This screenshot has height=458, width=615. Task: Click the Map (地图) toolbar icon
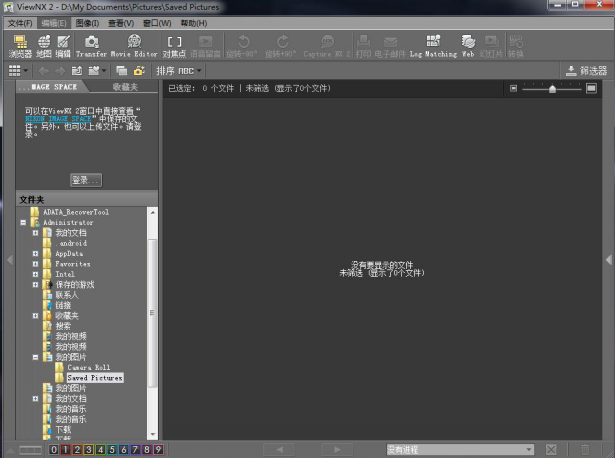pos(43,46)
